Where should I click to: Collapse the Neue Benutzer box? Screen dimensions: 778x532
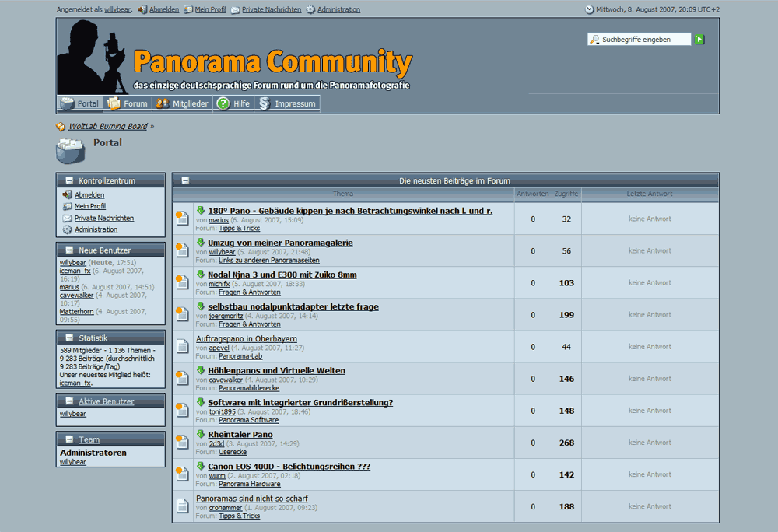[x=69, y=250]
